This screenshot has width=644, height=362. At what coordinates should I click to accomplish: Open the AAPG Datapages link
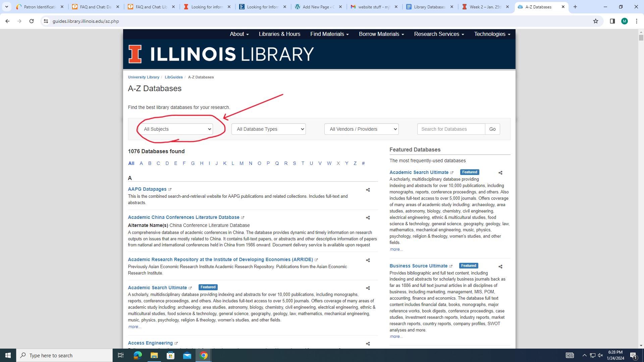147,189
